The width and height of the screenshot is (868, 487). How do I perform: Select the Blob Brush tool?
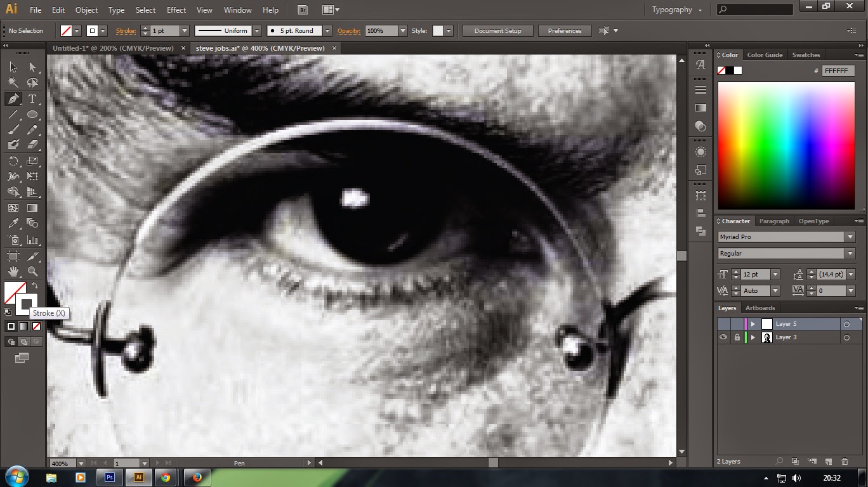point(13,145)
